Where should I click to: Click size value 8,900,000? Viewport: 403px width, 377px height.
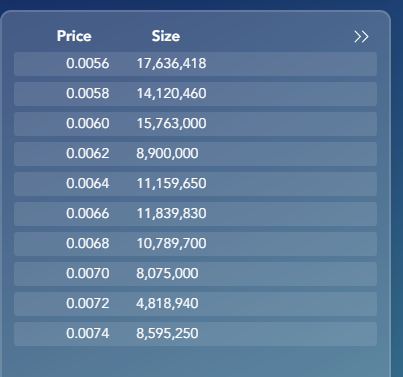tap(167, 154)
